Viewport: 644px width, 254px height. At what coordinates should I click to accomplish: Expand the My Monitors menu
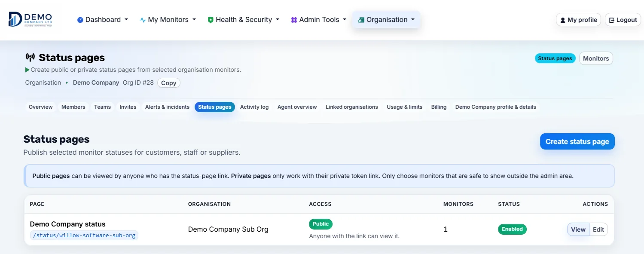(168, 20)
